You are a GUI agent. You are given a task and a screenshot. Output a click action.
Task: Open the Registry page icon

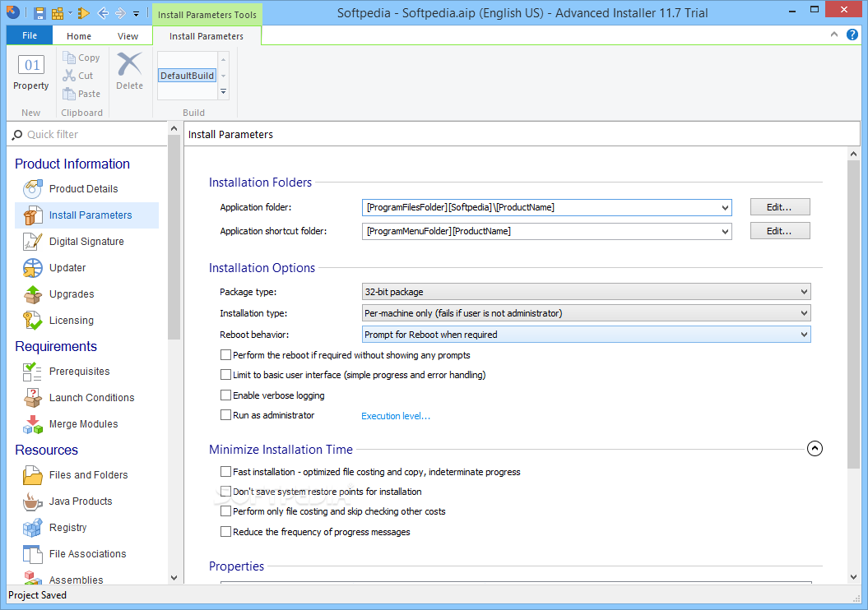click(33, 528)
